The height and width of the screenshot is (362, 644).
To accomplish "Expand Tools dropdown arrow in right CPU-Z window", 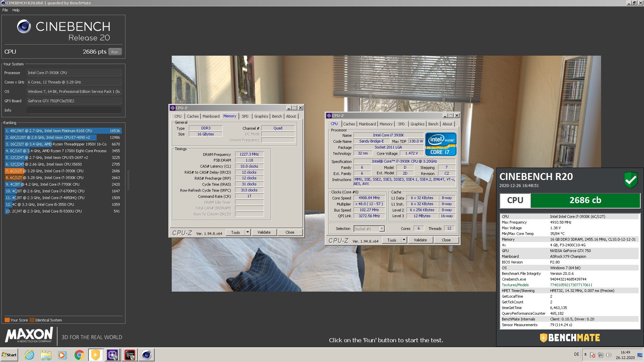I will (x=404, y=240).
